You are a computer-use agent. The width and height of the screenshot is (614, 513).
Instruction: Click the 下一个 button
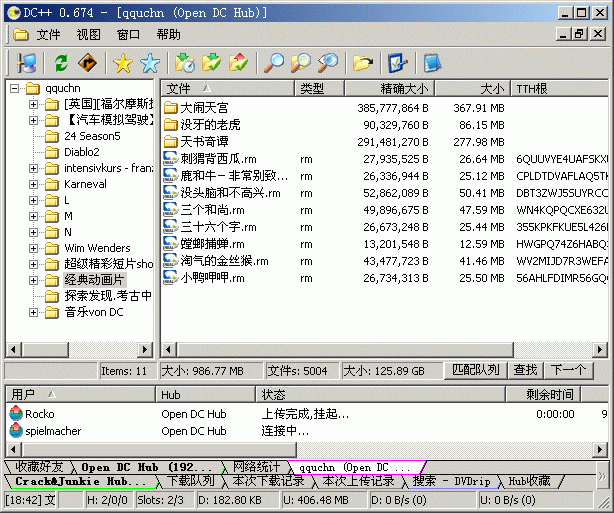pyautogui.click(x=569, y=370)
